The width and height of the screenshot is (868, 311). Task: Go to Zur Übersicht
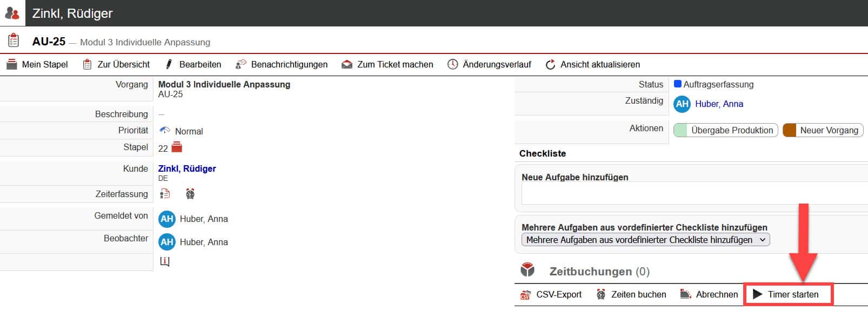(116, 64)
